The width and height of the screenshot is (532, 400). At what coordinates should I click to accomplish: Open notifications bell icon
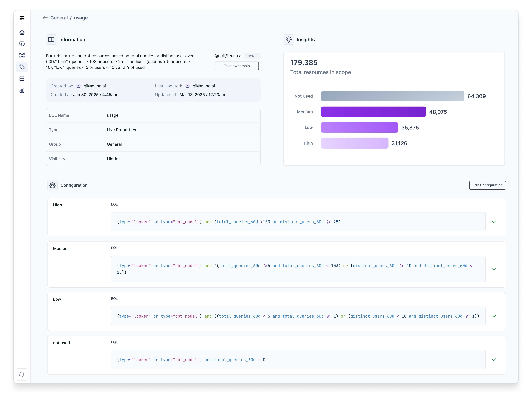click(22, 374)
